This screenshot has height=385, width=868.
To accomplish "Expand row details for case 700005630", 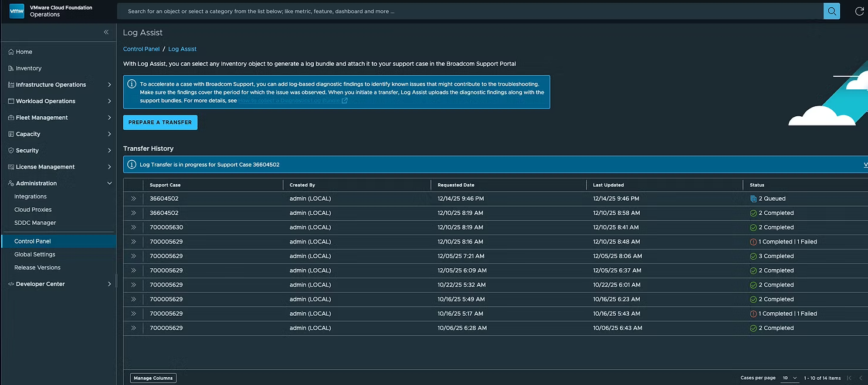I will (134, 227).
